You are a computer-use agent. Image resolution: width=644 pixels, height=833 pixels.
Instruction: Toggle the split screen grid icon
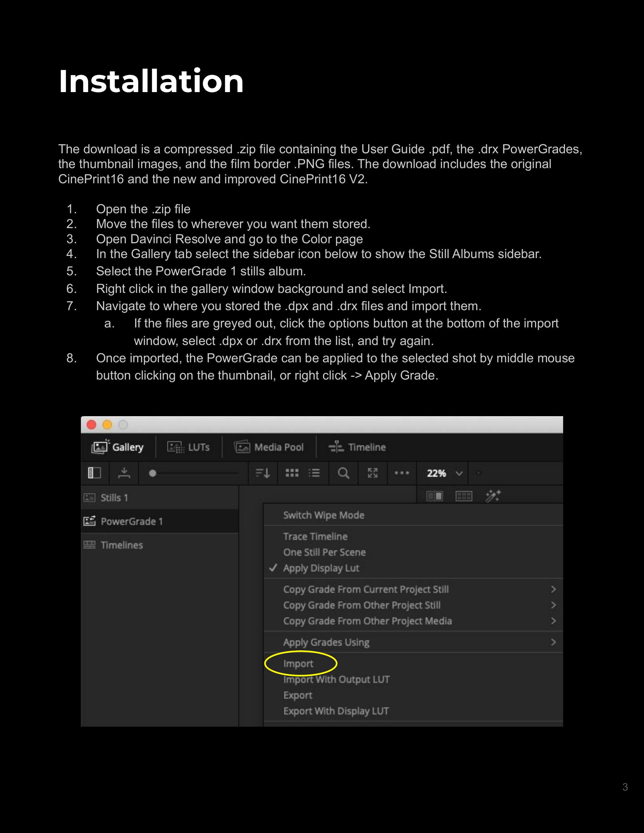pos(464,496)
